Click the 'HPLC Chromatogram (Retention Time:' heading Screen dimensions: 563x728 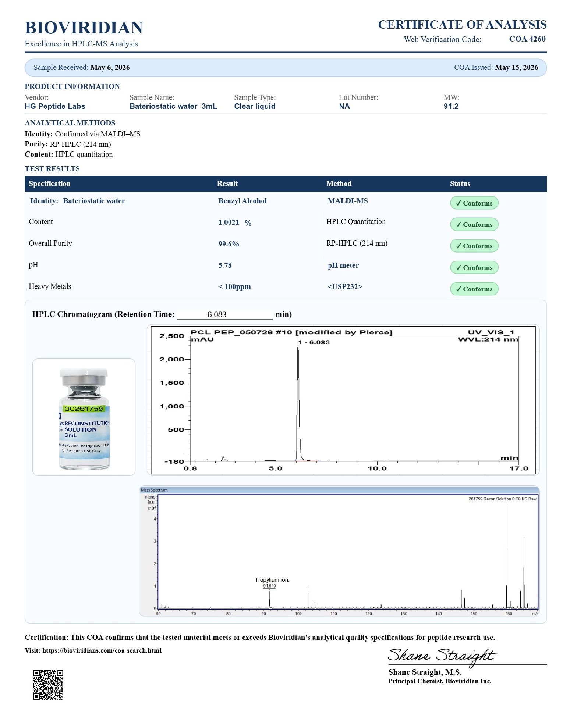(x=103, y=314)
